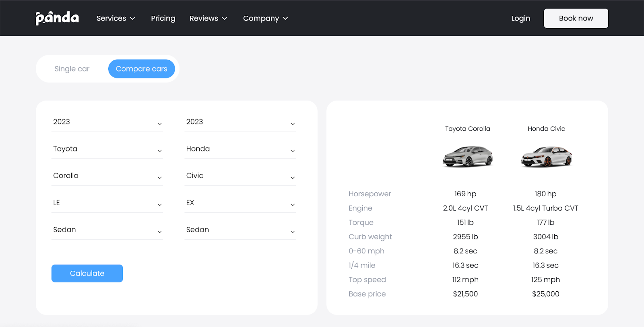Viewport: 644px width, 327px height.
Task: Click the 2.0L 4cyl CVT engine value
Action: (x=465, y=208)
